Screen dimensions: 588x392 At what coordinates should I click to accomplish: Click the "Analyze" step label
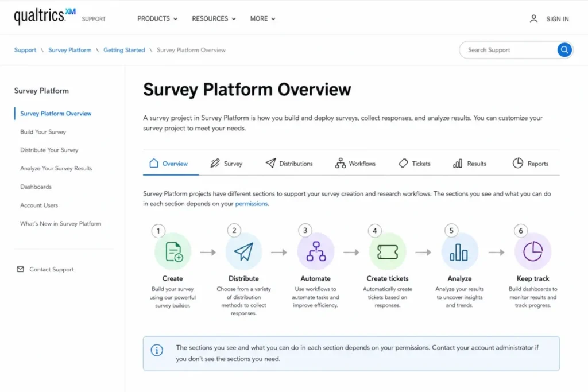click(x=459, y=278)
